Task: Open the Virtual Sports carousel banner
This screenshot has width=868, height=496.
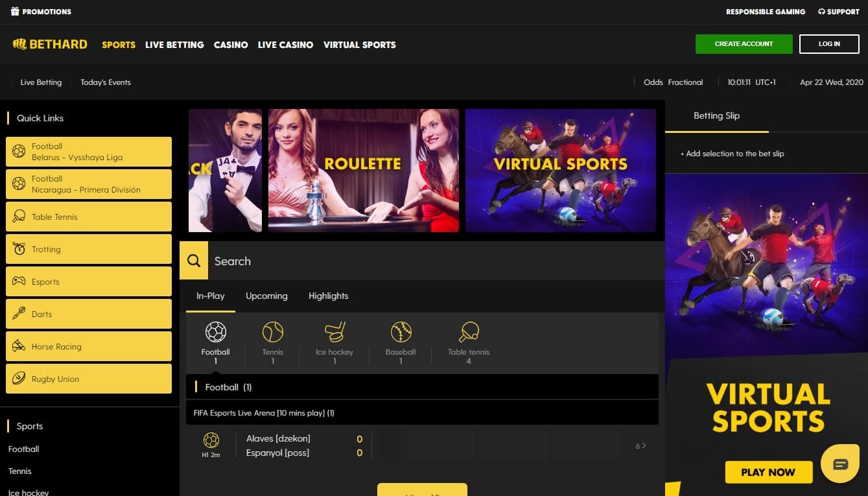Action: [561, 171]
